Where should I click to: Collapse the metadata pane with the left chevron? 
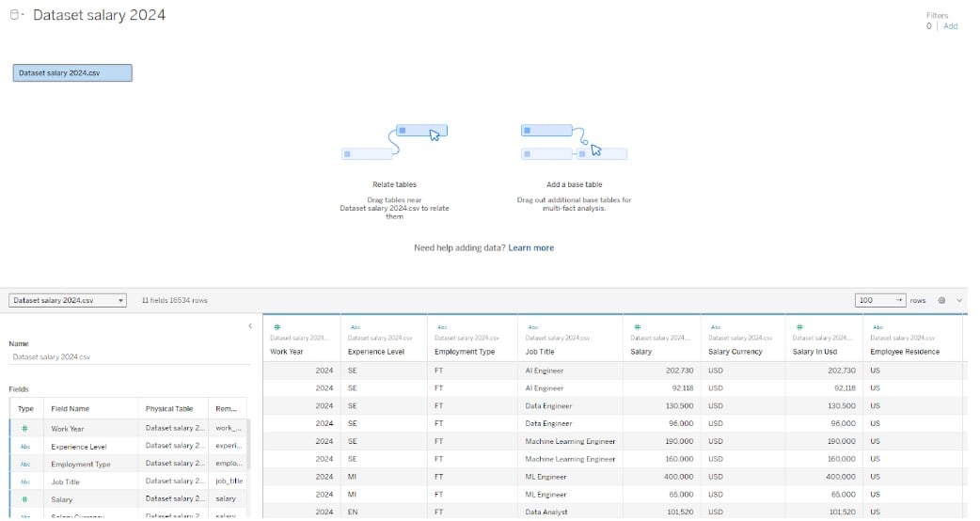250,326
